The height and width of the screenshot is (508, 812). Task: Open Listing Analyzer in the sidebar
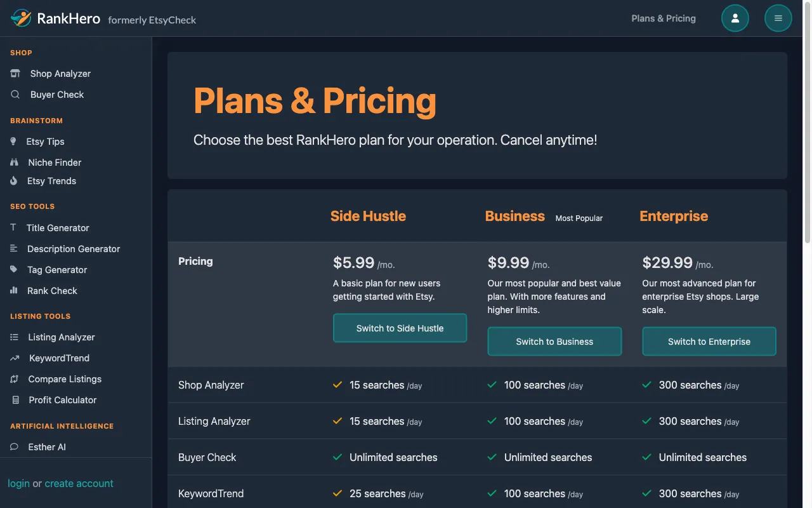tap(62, 337)
